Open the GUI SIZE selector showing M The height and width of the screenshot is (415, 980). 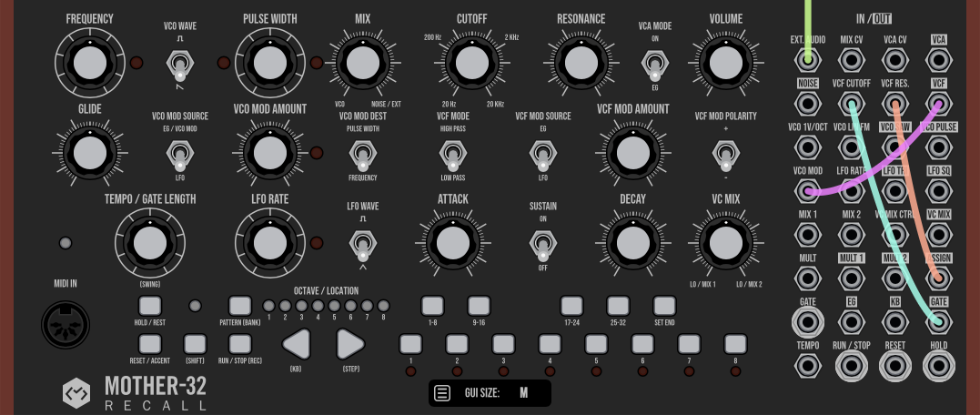[523, 393]
